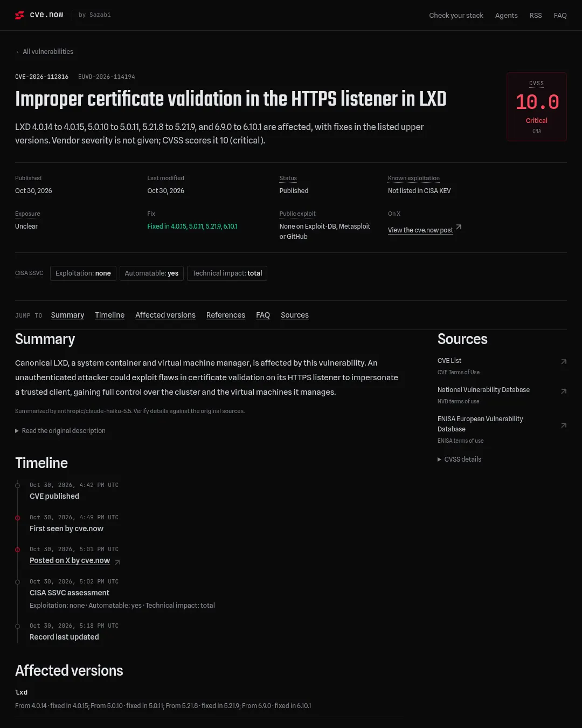Viewport: 582px width, 728px height.
Task: Click the Known exploitation label
Action: [414, 178]
